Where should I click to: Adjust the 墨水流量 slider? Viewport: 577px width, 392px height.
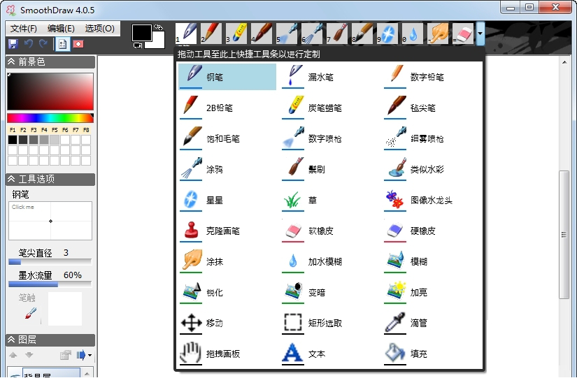pos(50,284)
